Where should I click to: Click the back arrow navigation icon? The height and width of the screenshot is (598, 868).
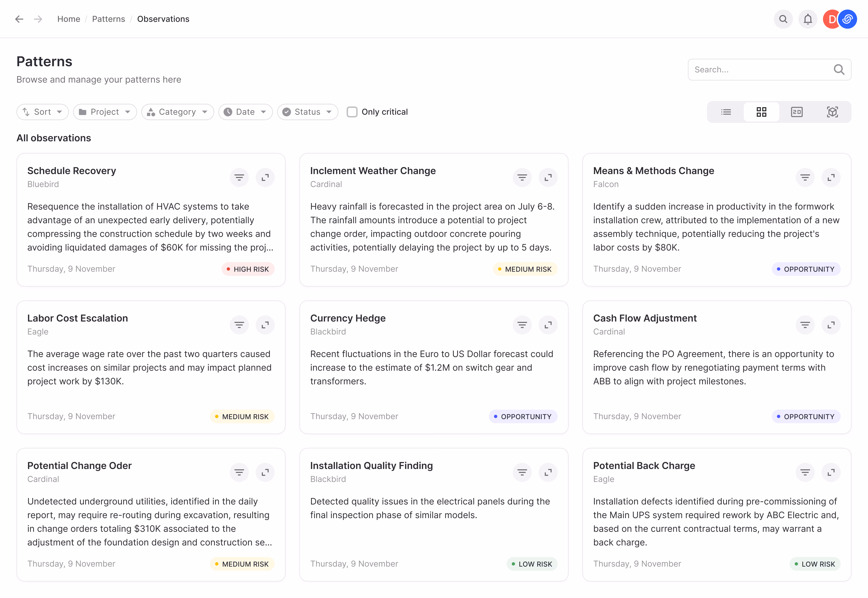[x=19, y=19]
